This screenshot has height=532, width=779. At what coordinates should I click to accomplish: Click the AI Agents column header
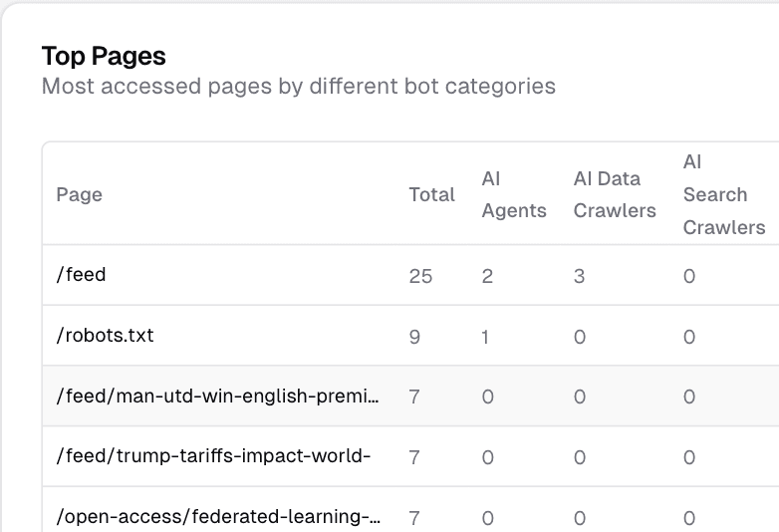[x=514, y=194]
